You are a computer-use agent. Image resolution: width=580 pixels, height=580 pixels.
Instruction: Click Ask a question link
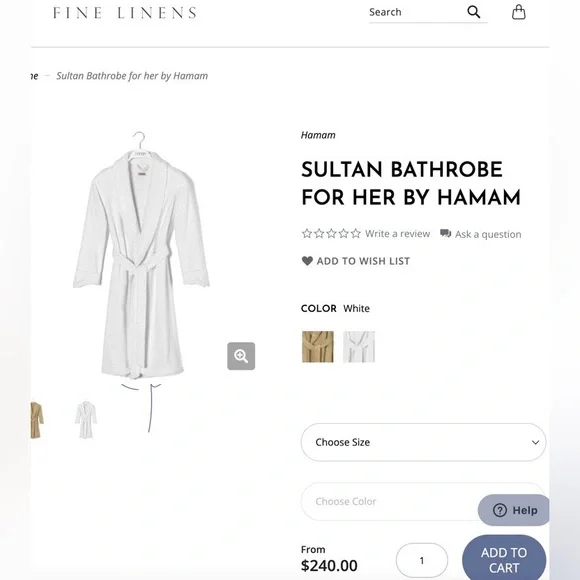point(488,234)
